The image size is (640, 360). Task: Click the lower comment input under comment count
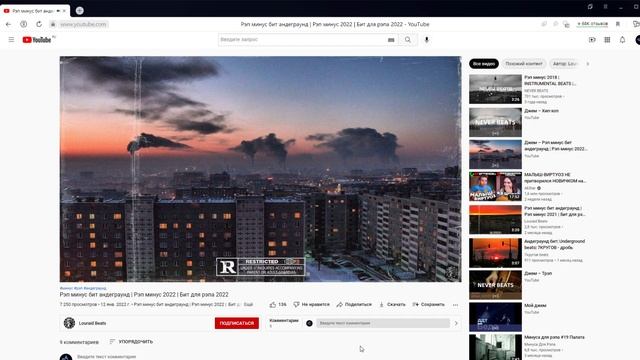106,356
